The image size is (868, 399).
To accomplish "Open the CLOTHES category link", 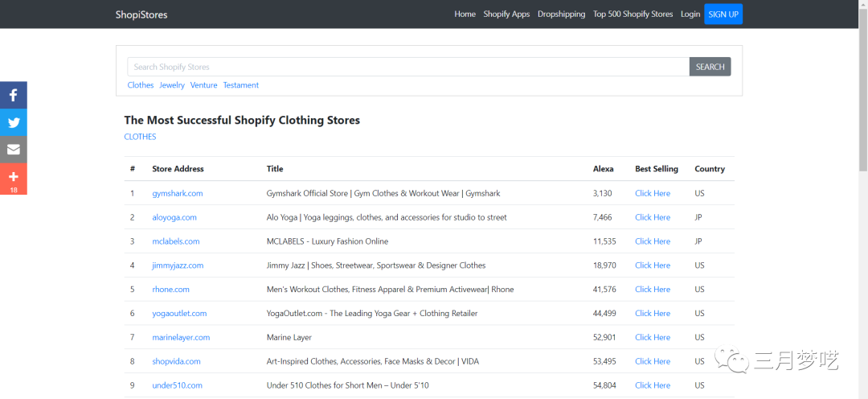I will pyautogui.click(x=140, y=137).
